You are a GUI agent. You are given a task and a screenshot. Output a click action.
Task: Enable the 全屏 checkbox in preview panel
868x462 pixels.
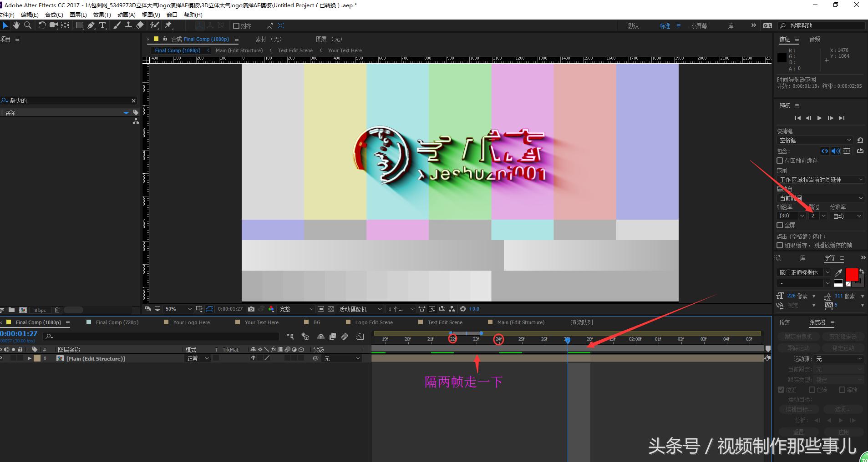(x=779, y=225)
